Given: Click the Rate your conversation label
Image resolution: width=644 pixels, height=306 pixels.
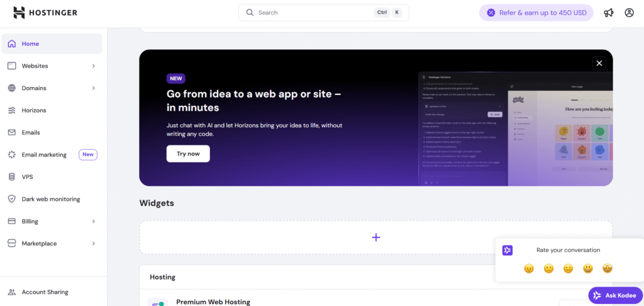Looking at the screenshot, I should tap(568, 250).
